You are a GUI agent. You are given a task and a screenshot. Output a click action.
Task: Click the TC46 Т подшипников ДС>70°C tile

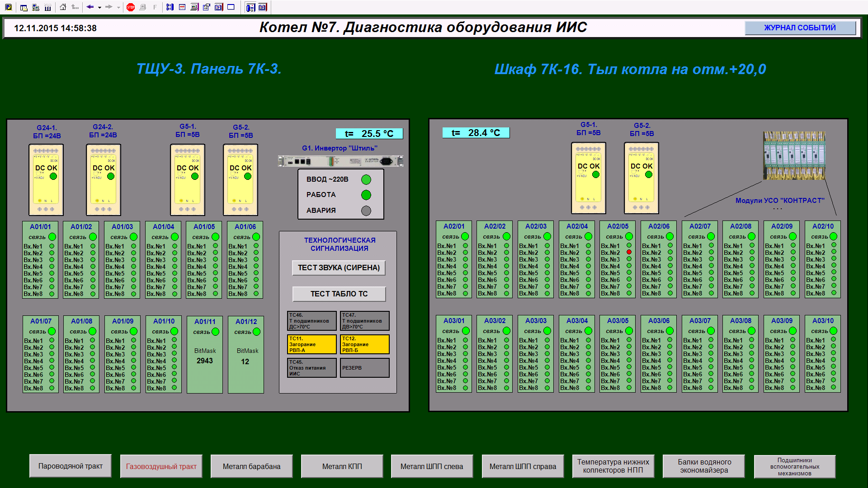click(312, 321)
